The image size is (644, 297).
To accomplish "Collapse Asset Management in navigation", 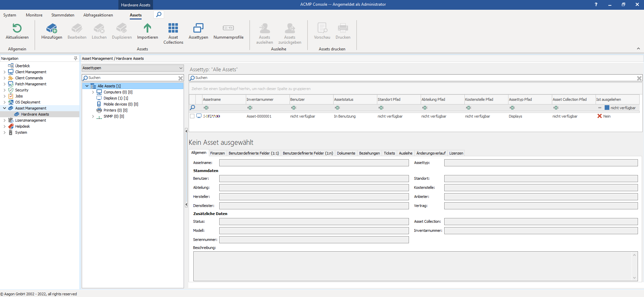I will coord(4,108).
